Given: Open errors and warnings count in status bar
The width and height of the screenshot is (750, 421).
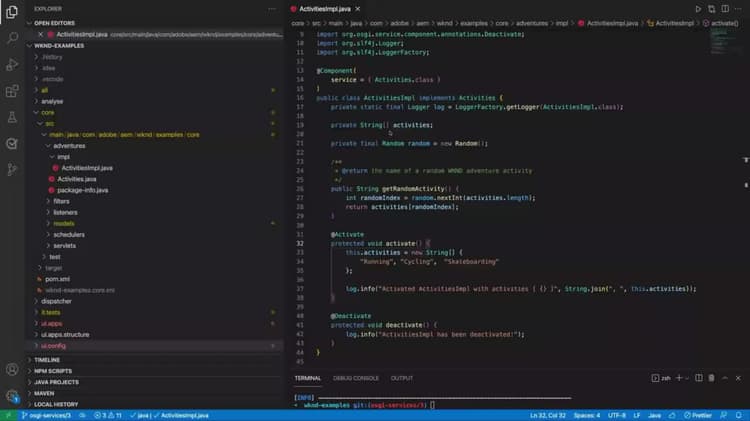Looking at the screenshot, I should (x=108, y=415).
